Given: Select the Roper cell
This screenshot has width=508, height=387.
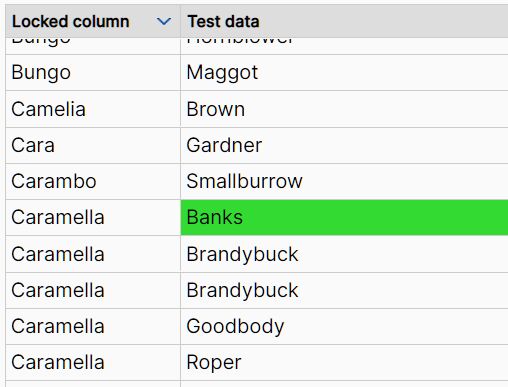Looking at the screenshot, I should tap(344, 362).
